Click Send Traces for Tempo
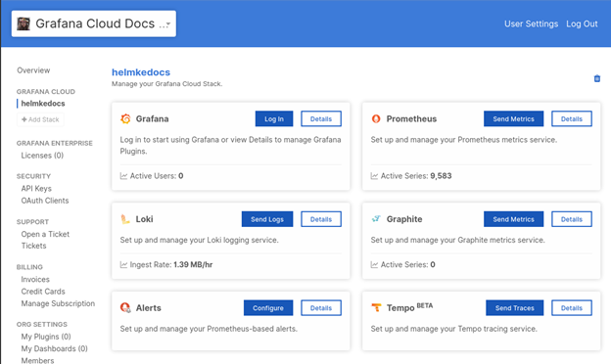The image size is (611, 364). coord(514,308)
